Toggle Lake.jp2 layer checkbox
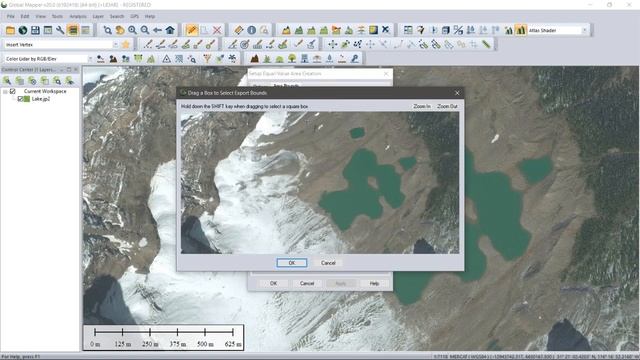Screen dimensions: 640x360 click(x=20, y=99)
